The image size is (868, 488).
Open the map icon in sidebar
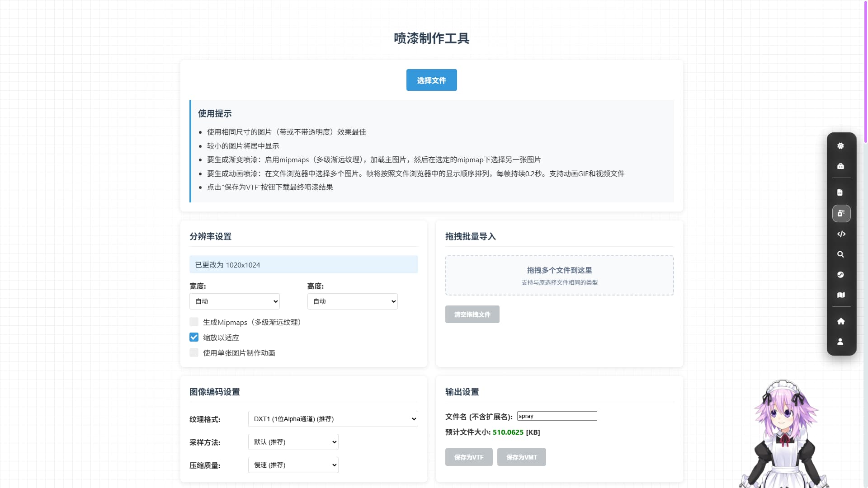click(x=840, y=295)
